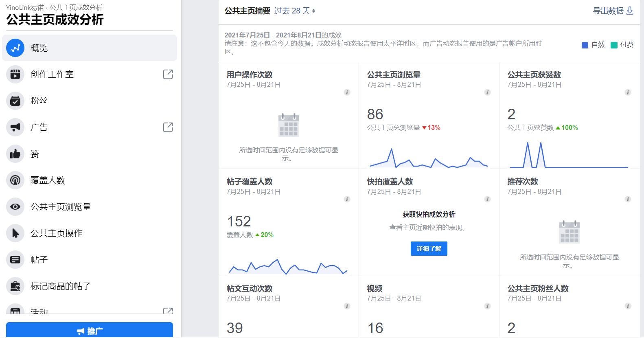Select the 赞 thumbs-up icon
This screenshot has height=338, width=644.
(15, 154)
